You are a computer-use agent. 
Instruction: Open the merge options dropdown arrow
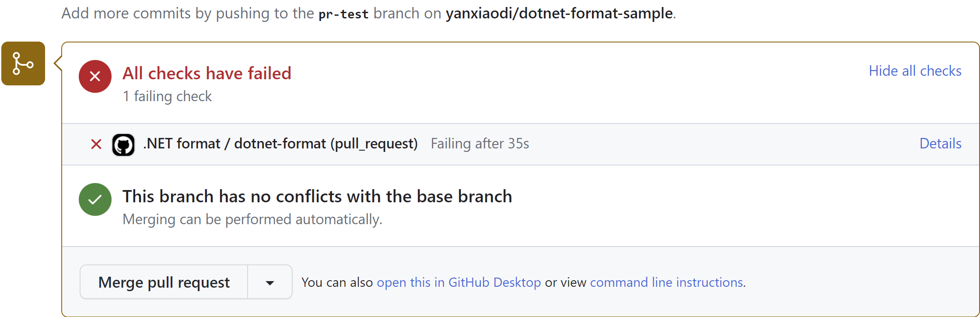pos(269,282)
